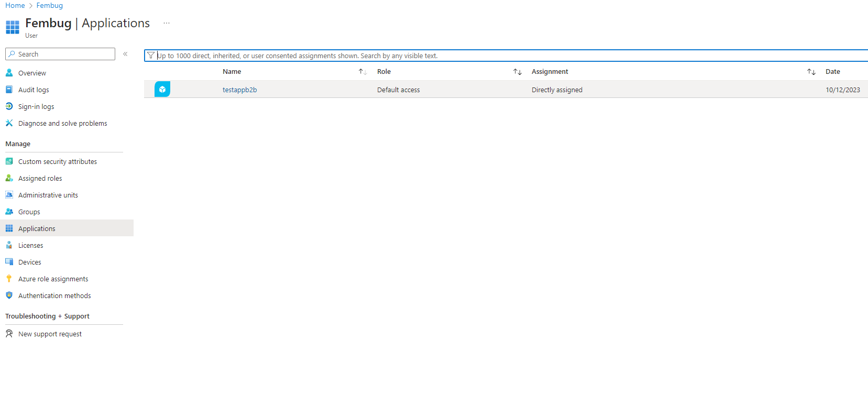The height and width of the screenshot is (395, 868).
Task: Go to Groups page
Action: click(29, 212)
